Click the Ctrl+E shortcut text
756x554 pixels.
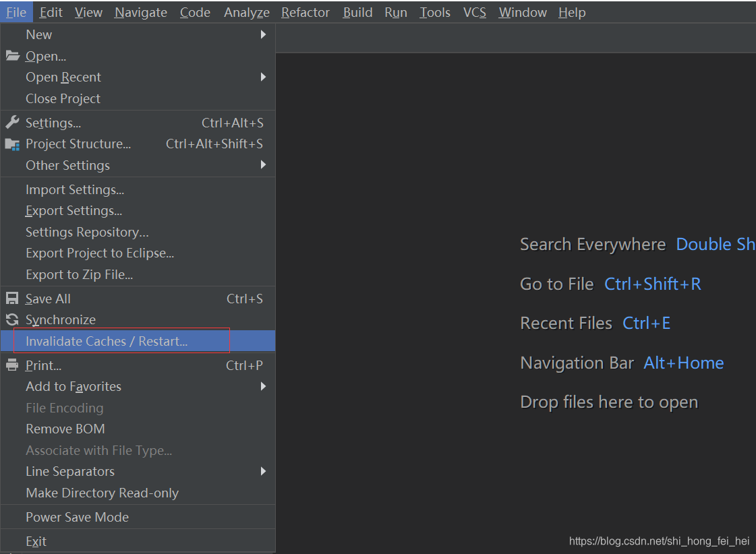pyautogui.click(x=647, y=324)
